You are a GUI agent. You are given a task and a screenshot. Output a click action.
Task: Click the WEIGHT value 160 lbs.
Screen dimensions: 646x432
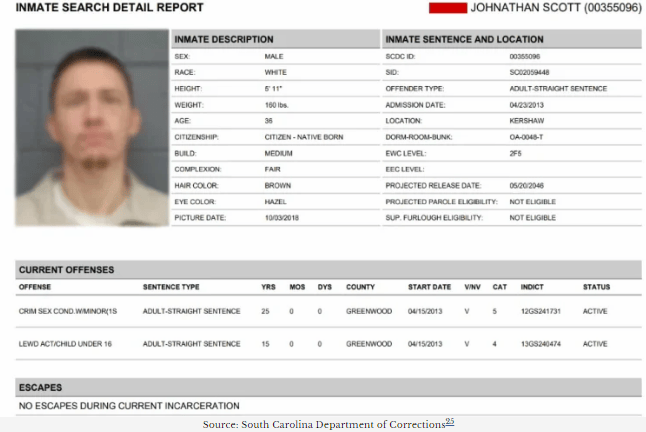pos(276,105)
